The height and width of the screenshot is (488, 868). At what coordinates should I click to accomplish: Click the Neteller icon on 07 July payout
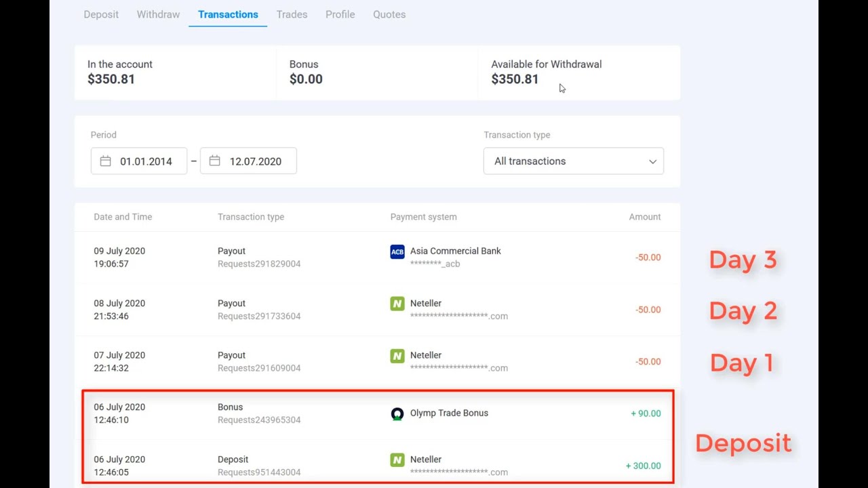[x=397, y=356]
